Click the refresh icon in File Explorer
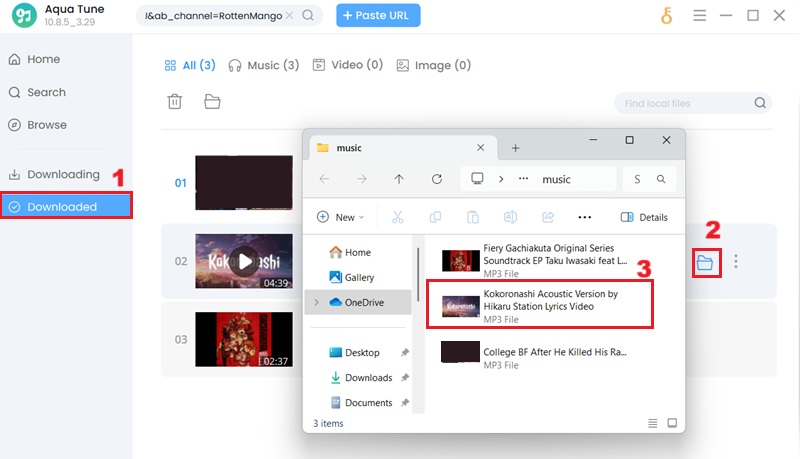Viewport: 800px width, 459px height. click(x=436, y=179)
